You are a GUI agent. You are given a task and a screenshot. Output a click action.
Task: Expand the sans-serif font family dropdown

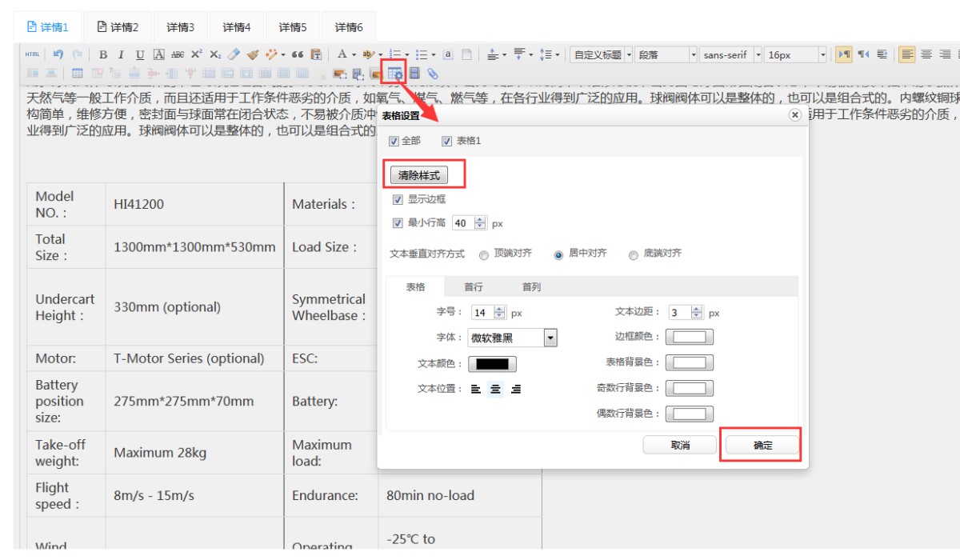tap(756, 54)
